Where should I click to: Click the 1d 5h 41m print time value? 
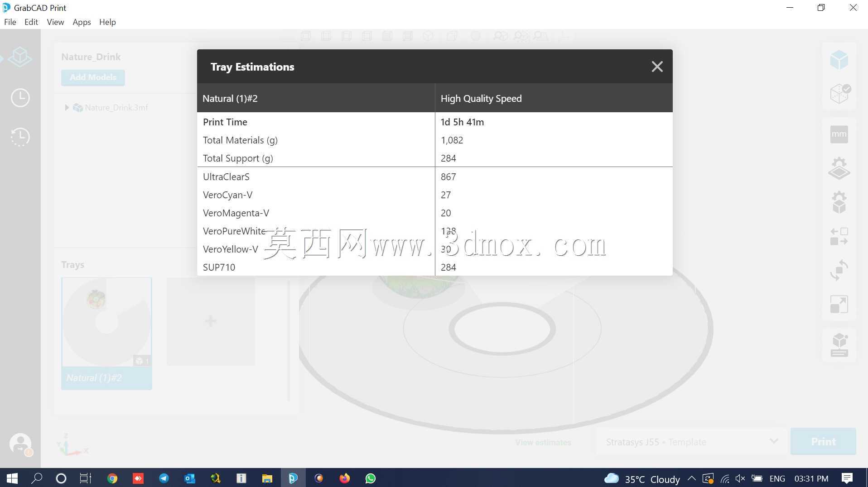pos(462,122)
